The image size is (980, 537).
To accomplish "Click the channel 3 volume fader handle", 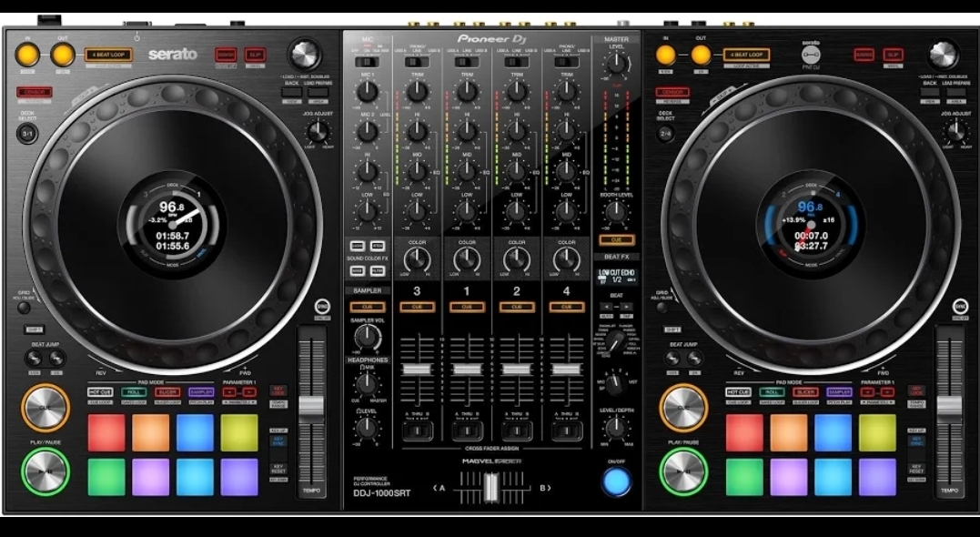I will point(417,370).
